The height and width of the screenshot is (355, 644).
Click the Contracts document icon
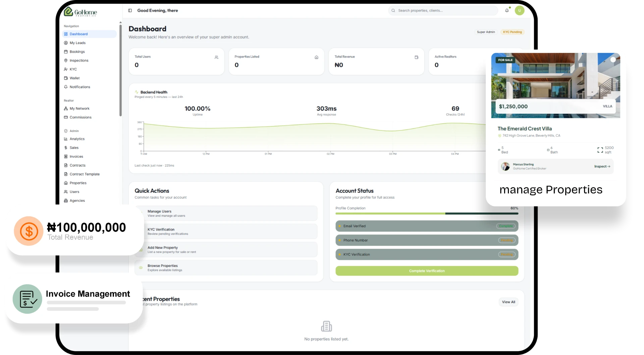[x=66, y=165]
